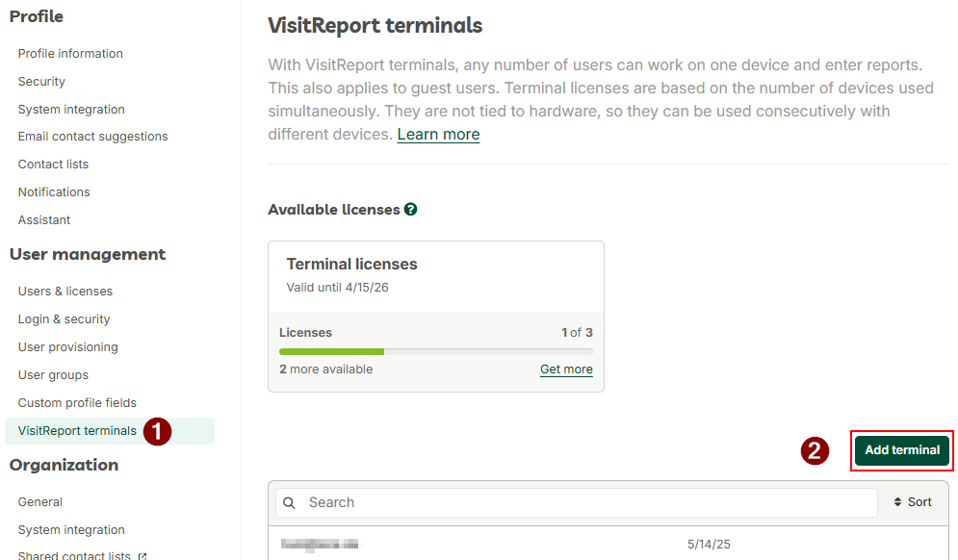Open the Available licenses help tooltip
Screen dimensions: 958x560
(x=410, y=209)
